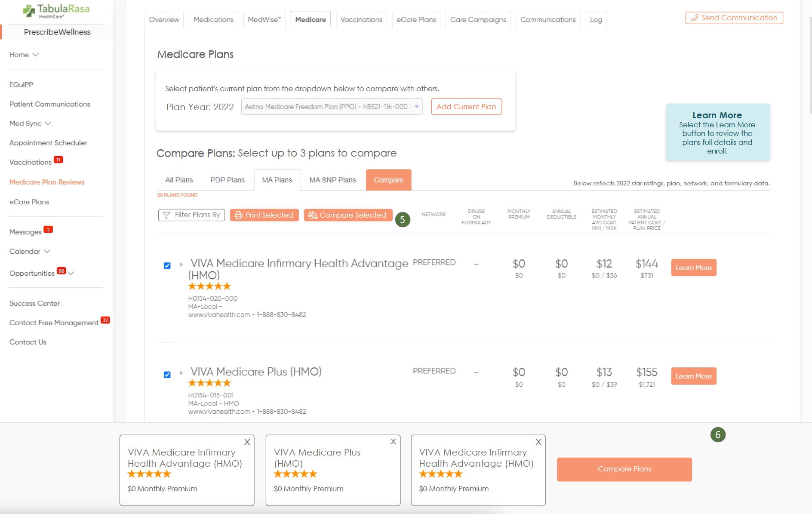The width and height of the screenshot is (812, 514).
Task: Open Medicare Plan Reviews in sidebar
Action: [47, 182]
